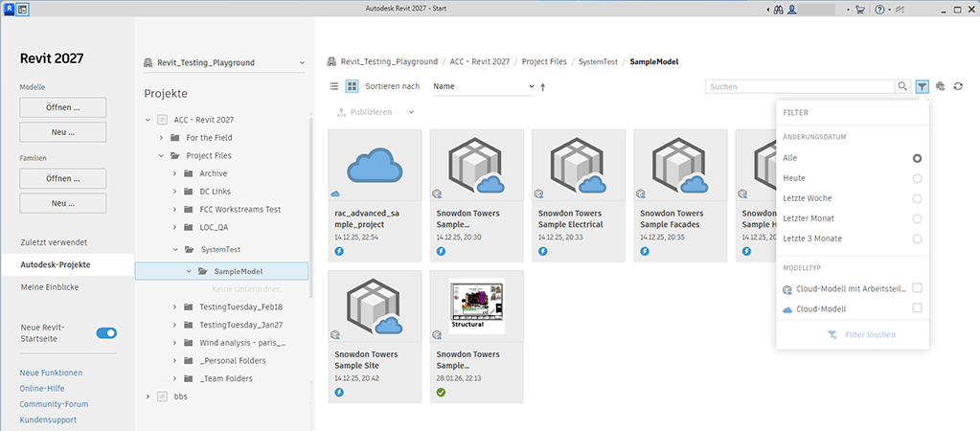Screen dimensions: 980x431
Task: Click the binoculars search icon
Action: [x=780, y=10]
